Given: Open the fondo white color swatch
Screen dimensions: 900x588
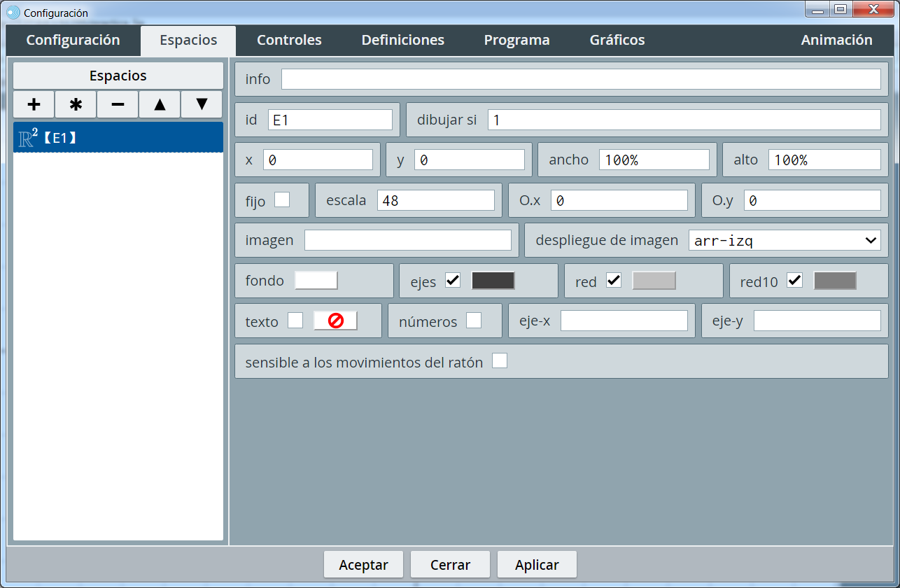Looking at the screenshot, I should pos(316,281).
